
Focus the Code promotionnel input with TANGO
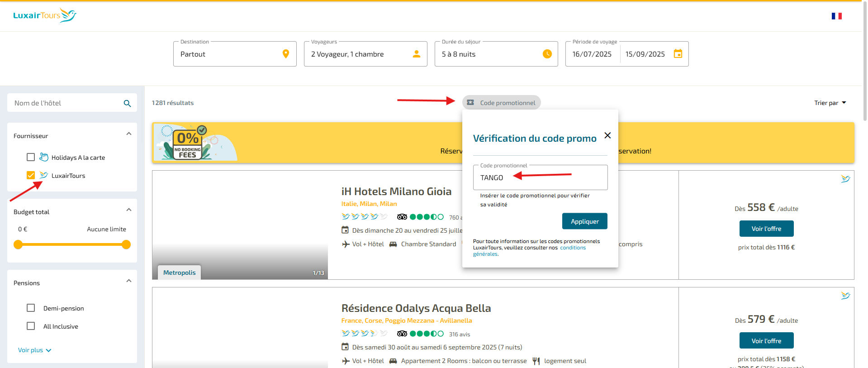point(541,177)
